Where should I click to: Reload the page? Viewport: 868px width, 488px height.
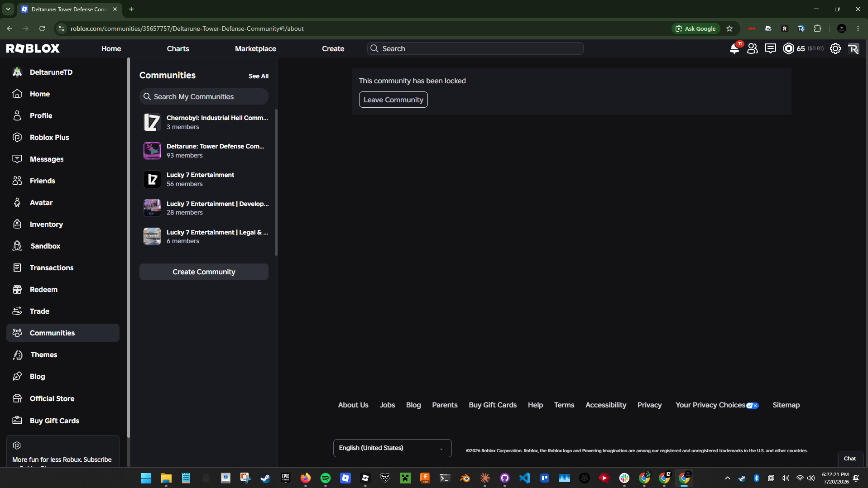(x=42, y=29)
